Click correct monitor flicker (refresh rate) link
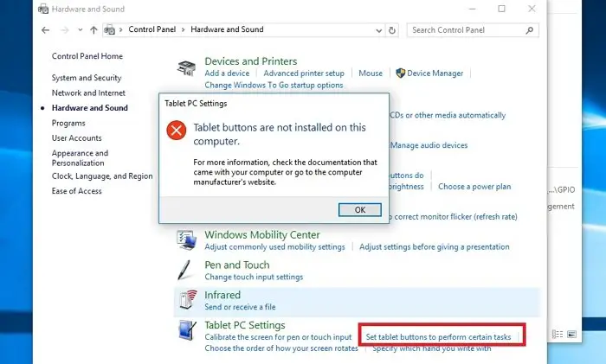The height and width of the screenshot is (364, 606). coord(453,216)
